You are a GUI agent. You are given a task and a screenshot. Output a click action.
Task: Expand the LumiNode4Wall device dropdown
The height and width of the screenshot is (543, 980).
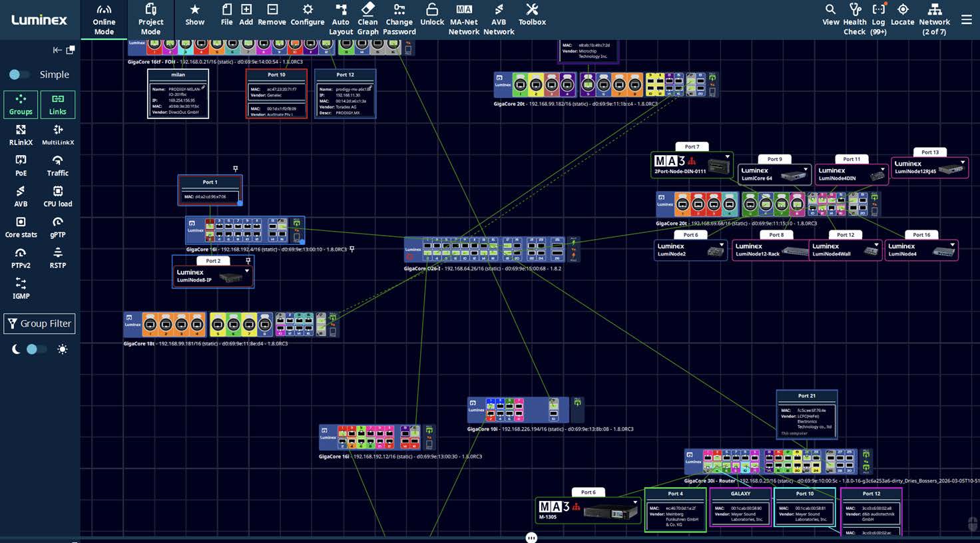pyautogui.click(x=876, y=245)
